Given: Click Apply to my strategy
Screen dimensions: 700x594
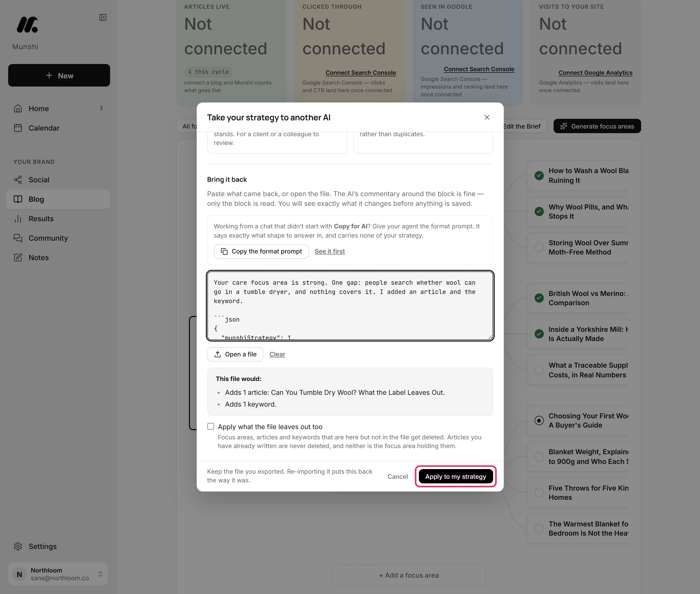Looking at the screenshot, I should [455, 476].
